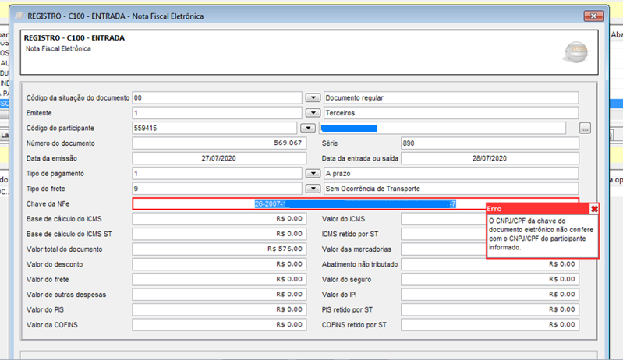Dismiss the red Erro tooltip with its X

pyautogui.click(x=594, y=209)
